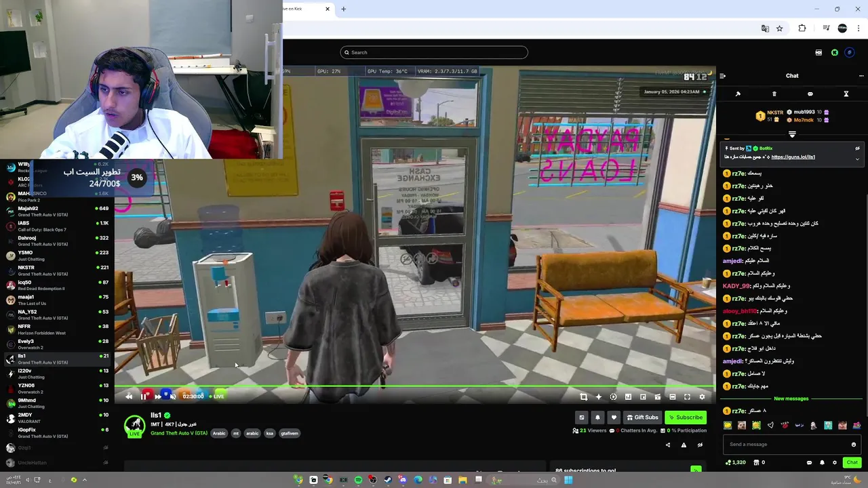868x488 pixels.
Task: Open the guns.lol/lls1 link in the pinned message
Action: pos(793,157)
